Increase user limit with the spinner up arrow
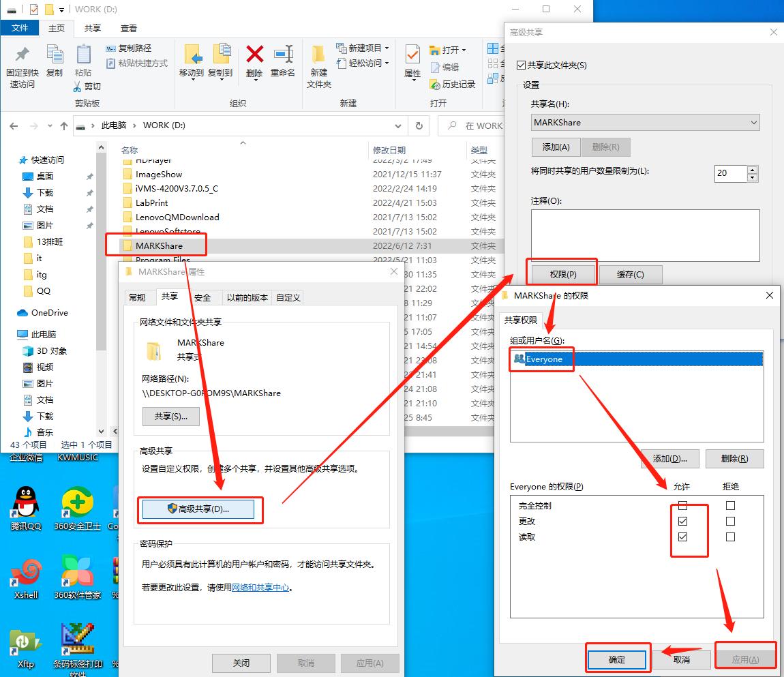Image resolution: width=784 pixels, height=677 pixels. click(753, 170)
